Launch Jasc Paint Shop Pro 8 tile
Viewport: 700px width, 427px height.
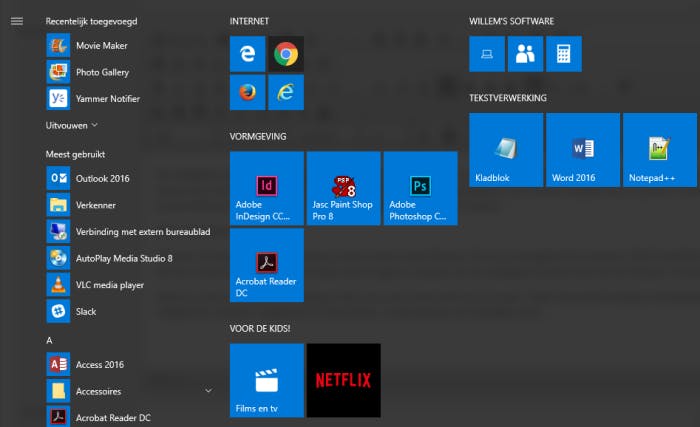343,188
